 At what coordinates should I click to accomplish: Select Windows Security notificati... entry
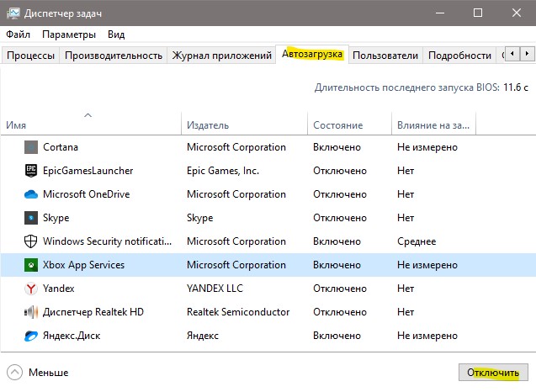click(108, 241)
